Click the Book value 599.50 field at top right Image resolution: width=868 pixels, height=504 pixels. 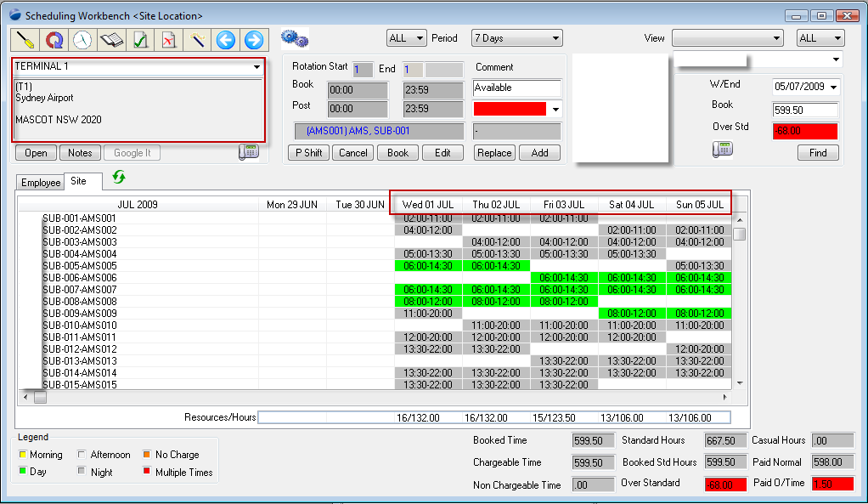point(805,110)
